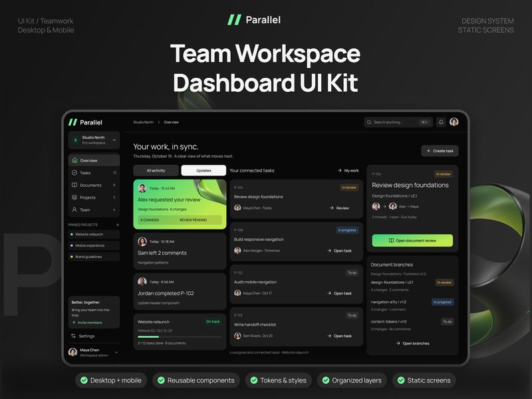Click the Tasks checkmark icon
The height and width of the screenshot is (399, 532).
(74, 173)
